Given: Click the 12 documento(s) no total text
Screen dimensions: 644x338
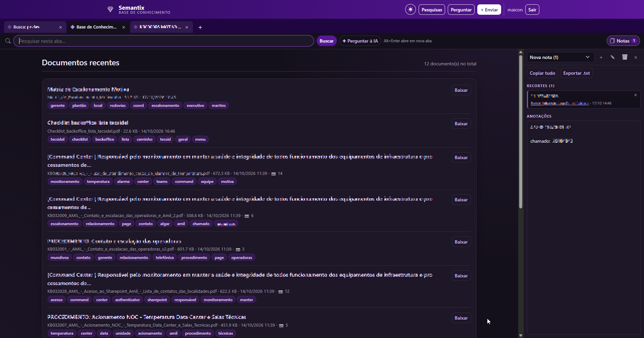Looking at the screenshot, I should (450, 64).
